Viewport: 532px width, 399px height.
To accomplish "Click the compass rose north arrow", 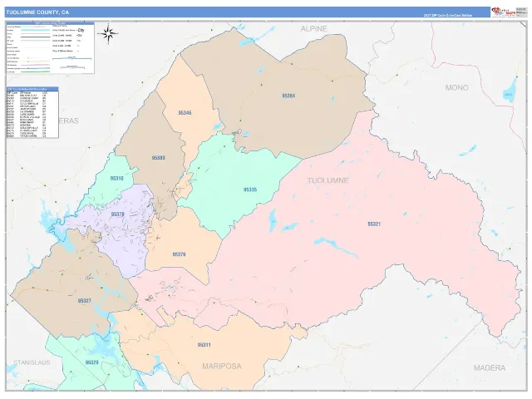I will click(x=108, y=33).
